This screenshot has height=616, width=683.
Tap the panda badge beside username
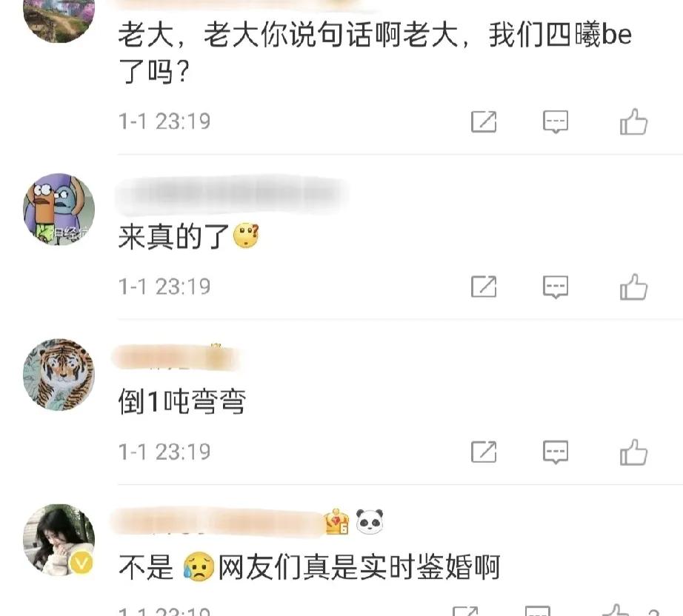pos(370,521)
